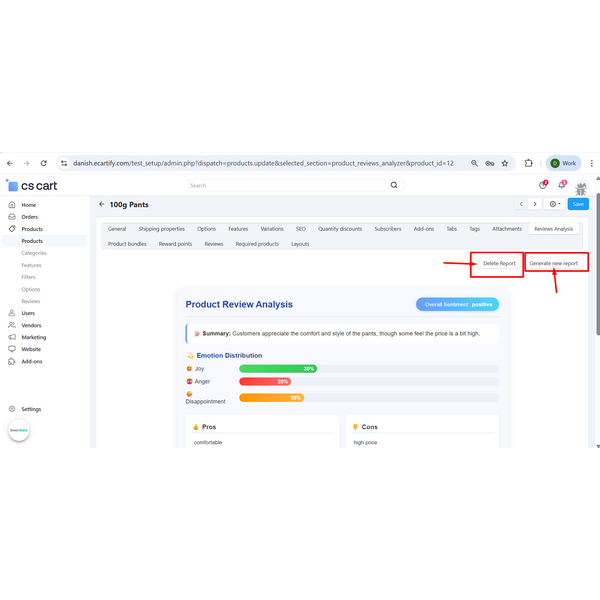Select the Quantity discounts tab
This screenshot has width=600, height=600.
pos(340,229)
